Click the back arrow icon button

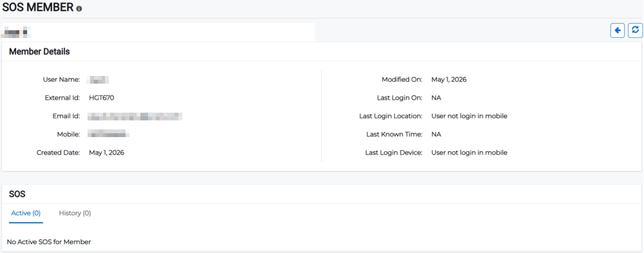[618, 30]
